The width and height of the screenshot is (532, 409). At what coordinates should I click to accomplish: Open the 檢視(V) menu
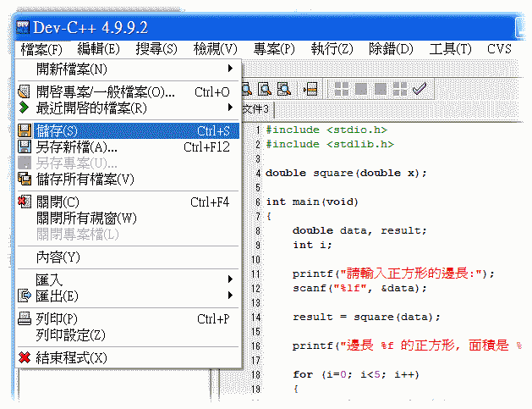pos(215,49)
